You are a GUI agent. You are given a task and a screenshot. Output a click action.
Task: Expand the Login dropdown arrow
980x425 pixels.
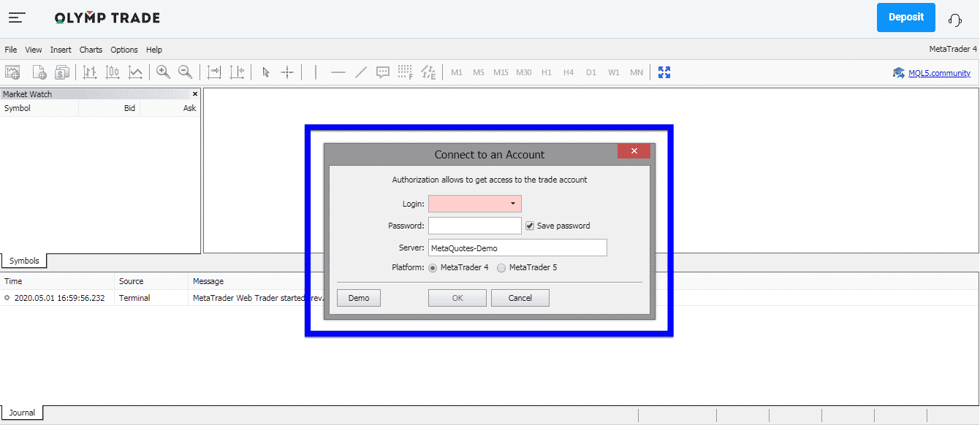(x=513, y=204)
